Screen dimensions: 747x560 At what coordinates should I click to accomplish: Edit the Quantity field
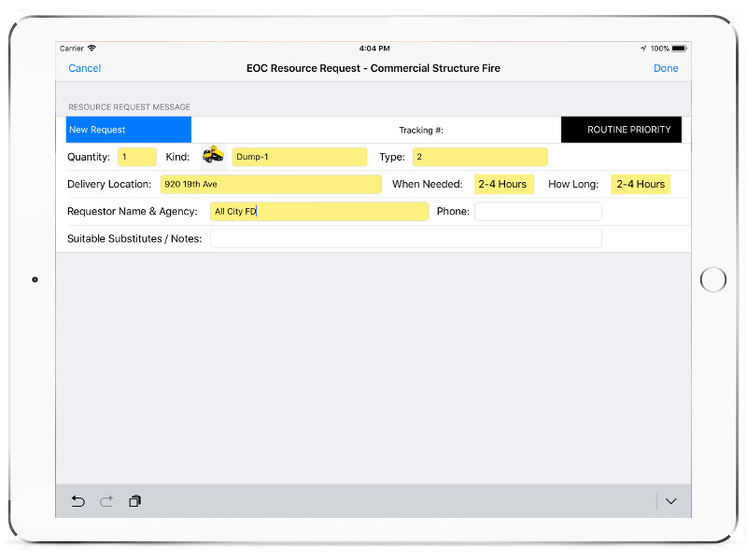click(x=137, y=157)
